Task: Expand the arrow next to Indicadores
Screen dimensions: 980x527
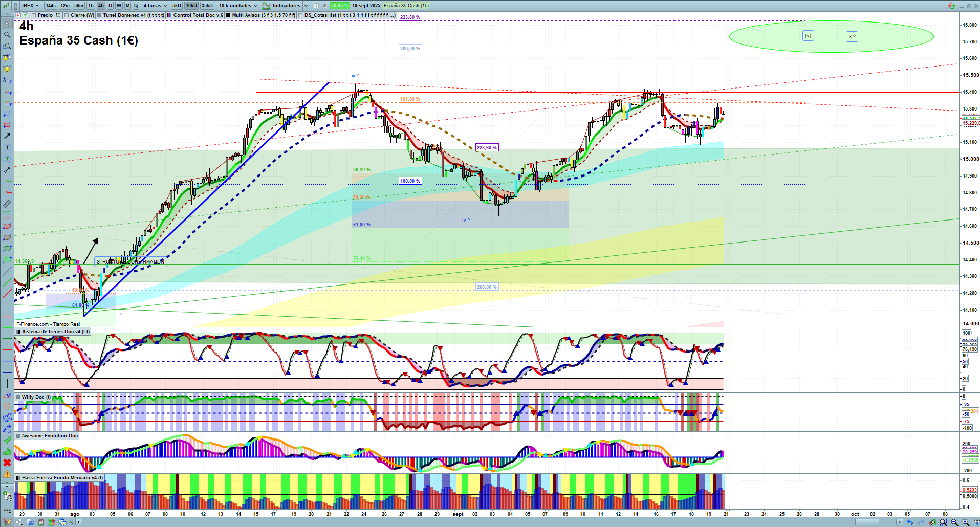Action: pos(306,6)
